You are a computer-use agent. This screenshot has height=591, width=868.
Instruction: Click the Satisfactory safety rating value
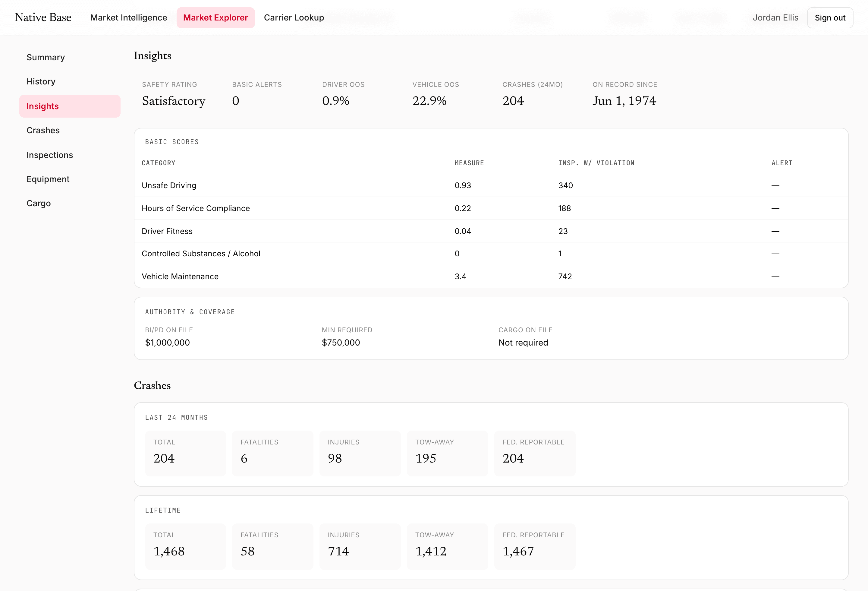pyautogui.click(x=174, y=101)
